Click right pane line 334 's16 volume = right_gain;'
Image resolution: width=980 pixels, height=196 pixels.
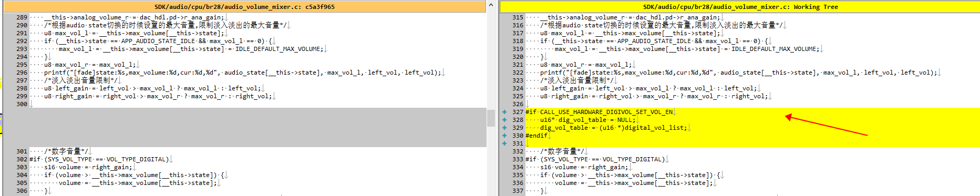[x=584, y=167]
